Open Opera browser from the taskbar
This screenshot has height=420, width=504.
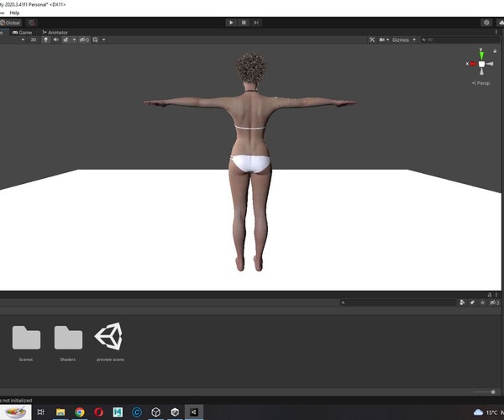[98, 412]
